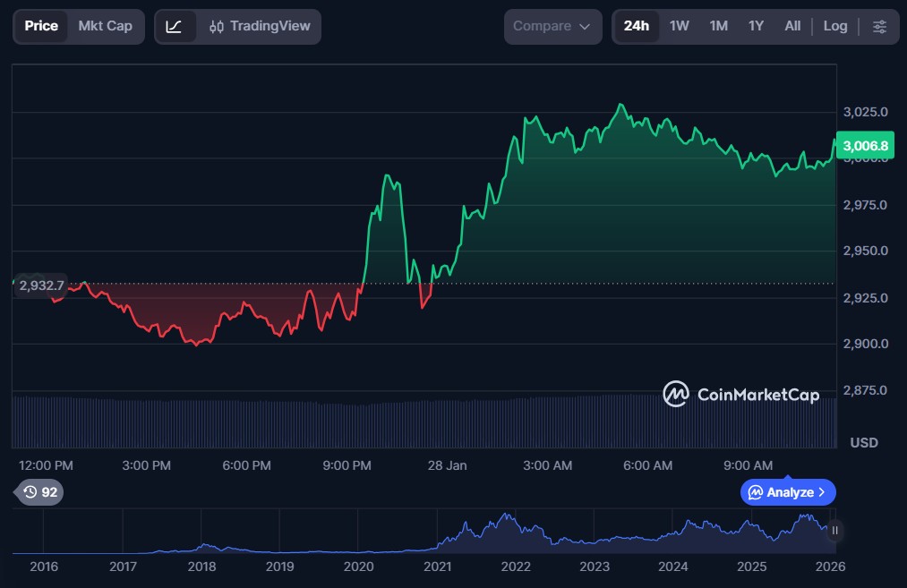Select the 1W time range tab
The width and height of the screenshot is (907, 588).
679,26
